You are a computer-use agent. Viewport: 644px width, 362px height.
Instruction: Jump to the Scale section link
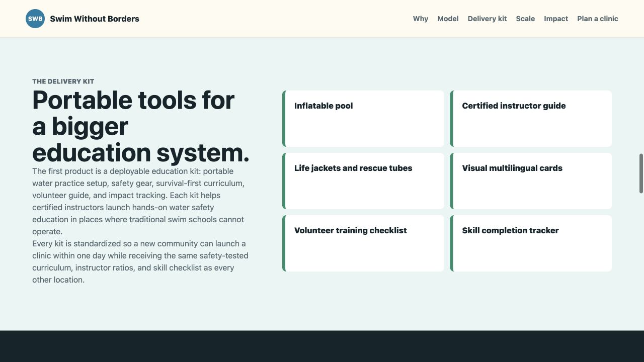(525, 19)
